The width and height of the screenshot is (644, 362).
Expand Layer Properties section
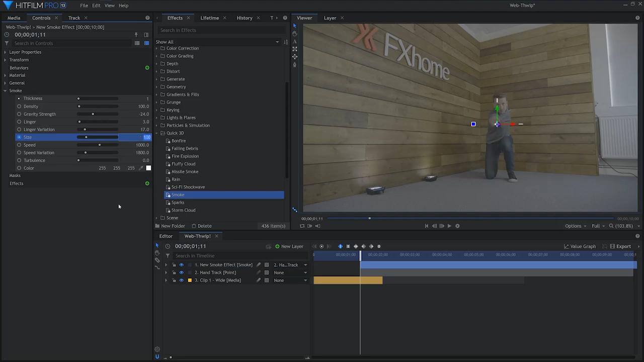pyautogui.click(x=5, y=52)
